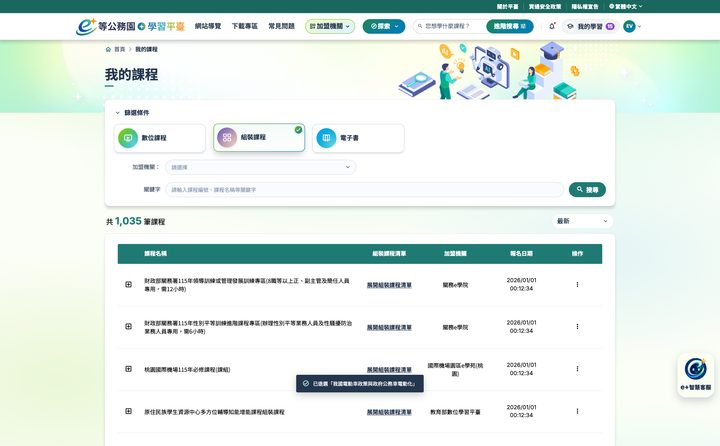The image size is (720, 446).
Task: Click 教育部數位學習平臺 cell text
Action: (x=455, y=412)
